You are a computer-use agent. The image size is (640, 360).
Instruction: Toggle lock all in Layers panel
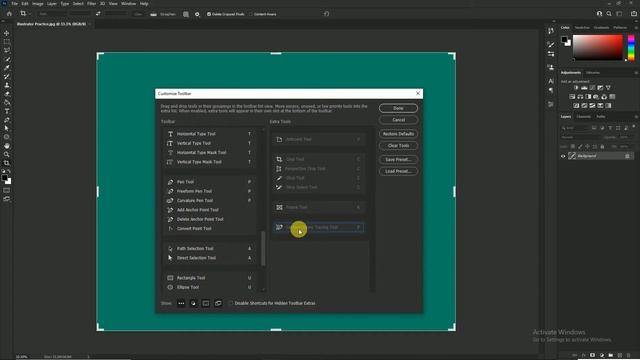click(x=602, y=147)
